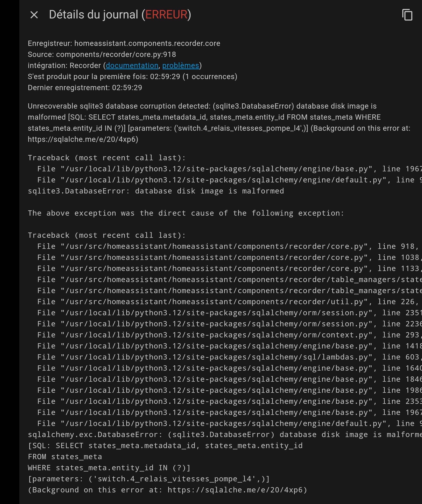Click the 'FROM states_meta' line
Image resolution: width=422 pixels, height=504 pixels.
tap(65, 457)
